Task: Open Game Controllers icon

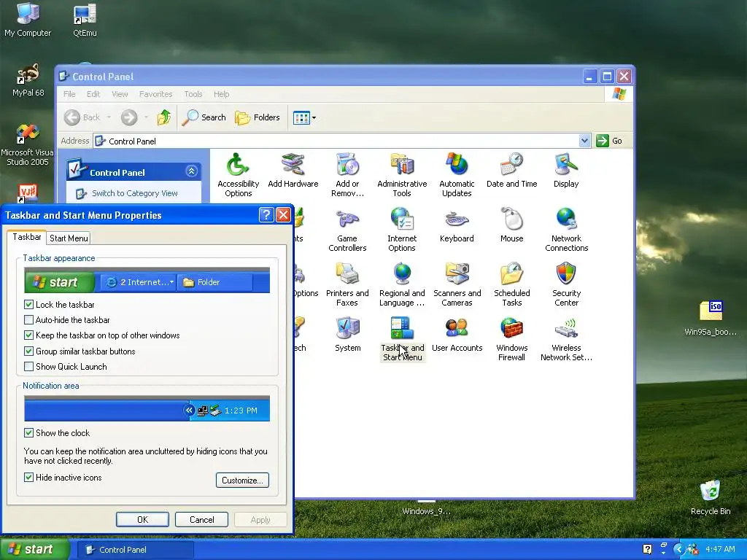Action: pos(347,230)
